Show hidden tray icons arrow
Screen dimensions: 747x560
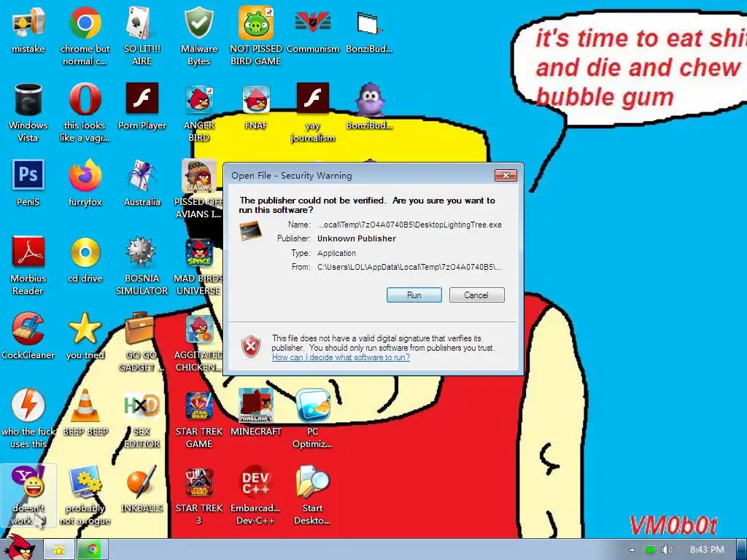click(x=632, y=550)
